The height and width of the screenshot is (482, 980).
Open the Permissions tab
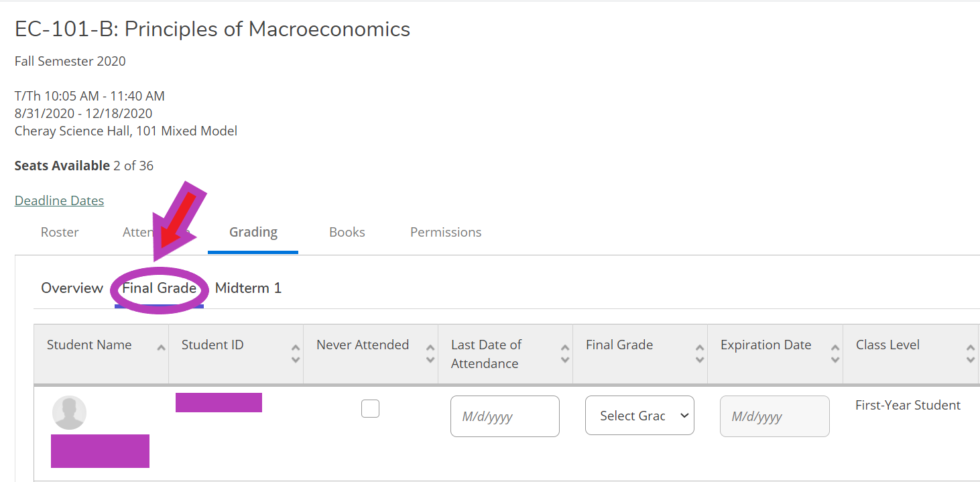pos(446,232)
